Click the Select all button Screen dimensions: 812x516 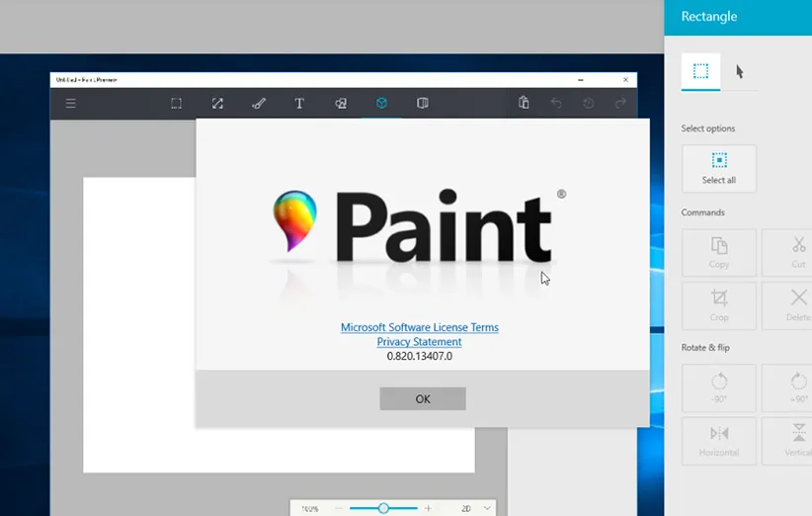[x=718, y=169]
